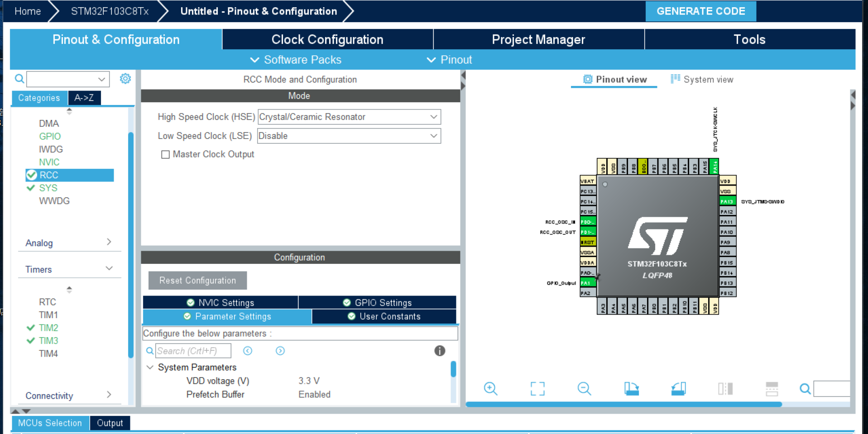Open the User Constants tab
Viewport: 868px width, 434px height.
coord(384,316)
